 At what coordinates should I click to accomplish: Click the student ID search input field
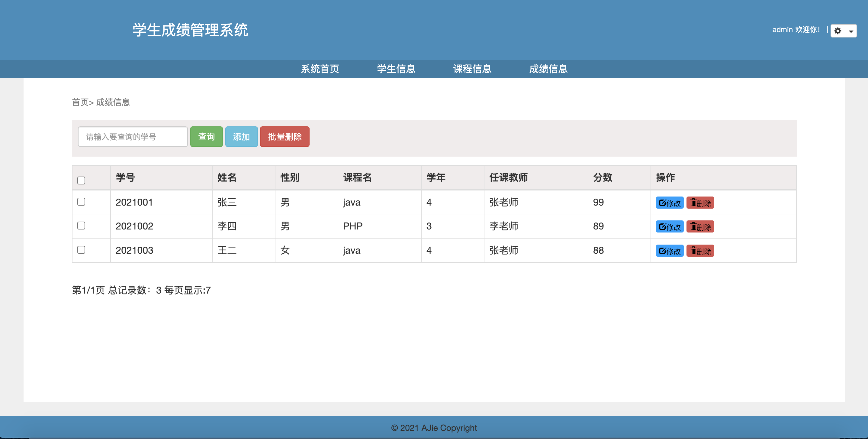coord(133,137)
